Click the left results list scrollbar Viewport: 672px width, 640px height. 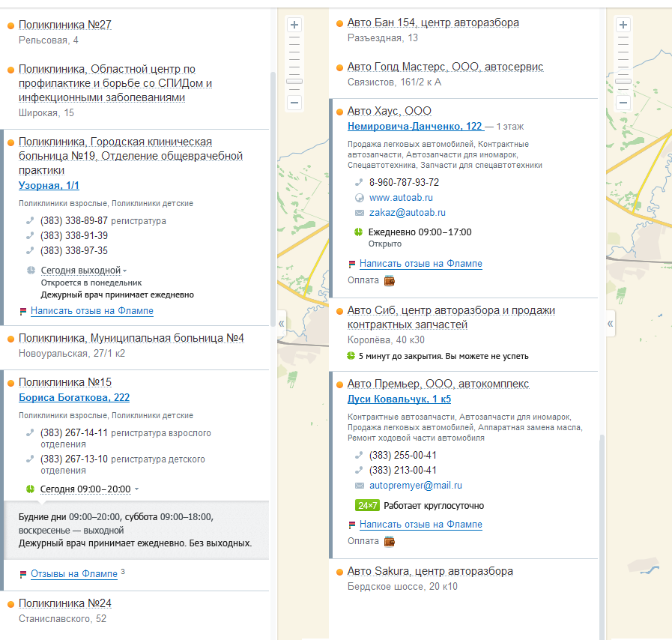(x=273, y=199)
